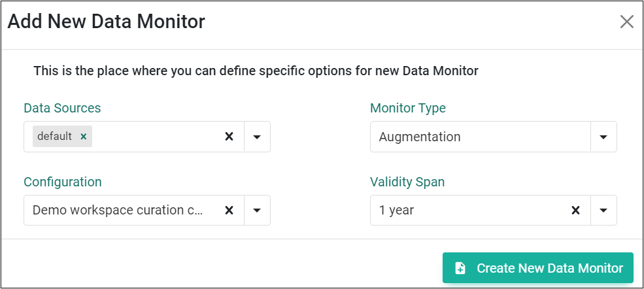Click the Validity Span field label
The image size is (644, 289).
[x=407, y=182]
